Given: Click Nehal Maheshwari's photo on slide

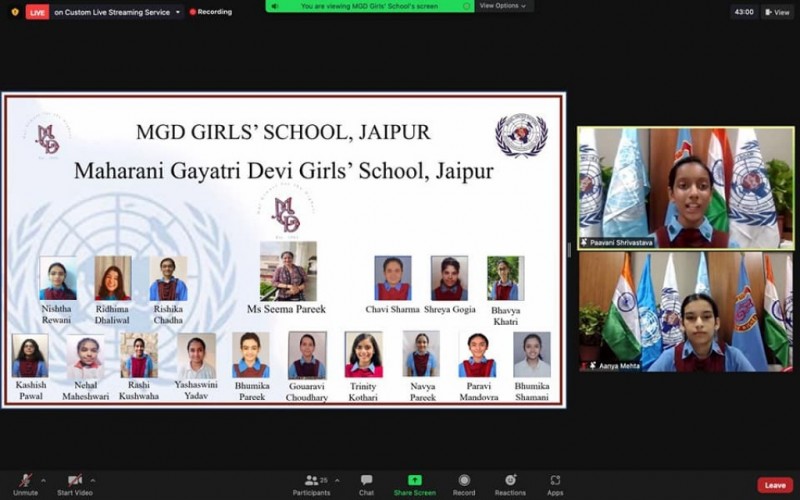Looking at the screenshot, I should (85, 356).
